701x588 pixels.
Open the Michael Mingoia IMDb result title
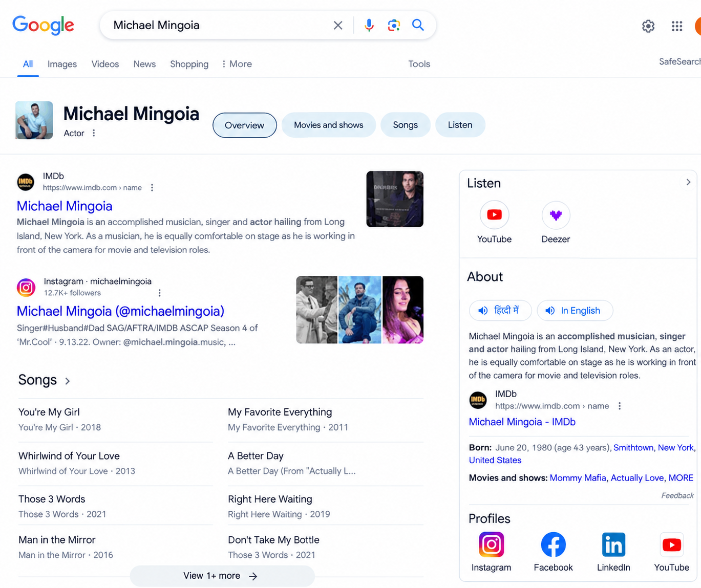point(65,206)
